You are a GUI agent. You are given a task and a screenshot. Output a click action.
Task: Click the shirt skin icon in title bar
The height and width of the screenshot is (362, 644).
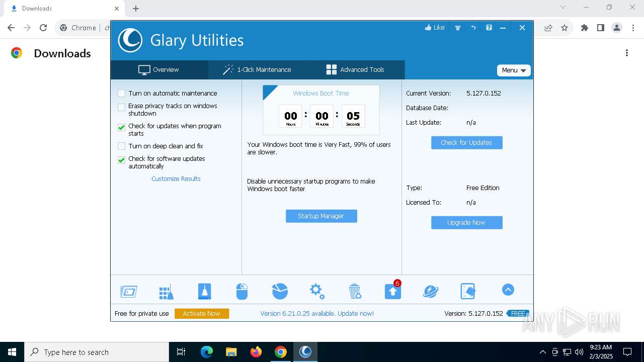458,28
